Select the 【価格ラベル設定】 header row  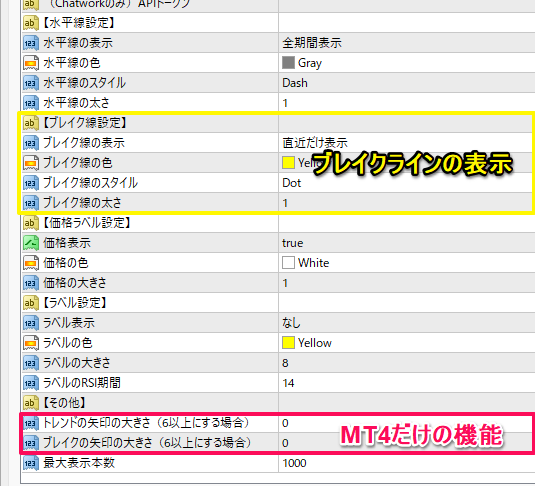point(87,223)
